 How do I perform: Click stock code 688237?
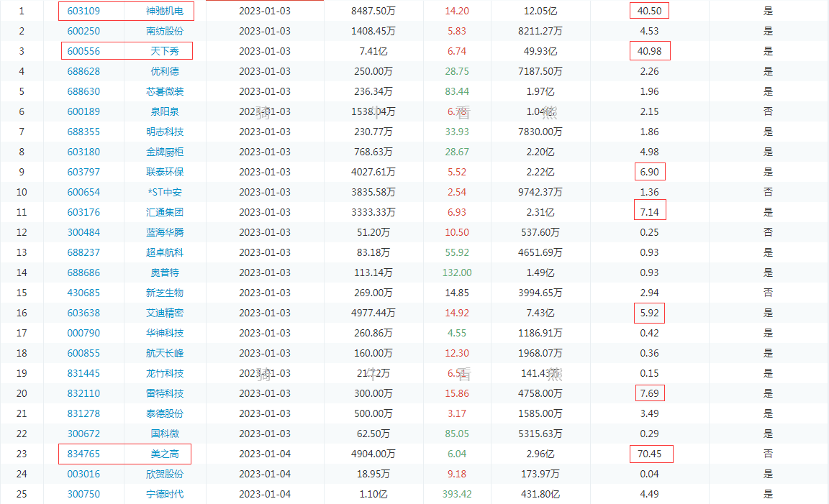[x=83, y=252]
